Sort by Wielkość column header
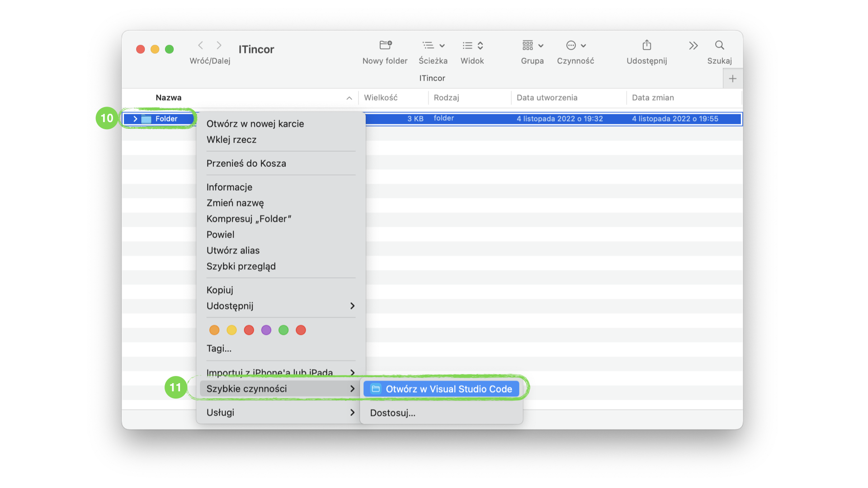868x488 pixels. coord(381,98)
